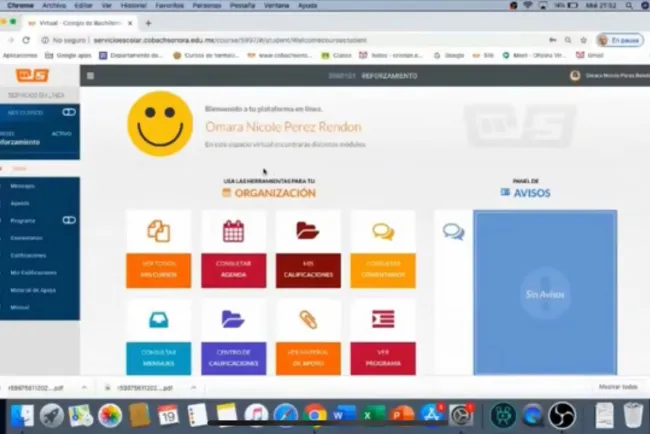Image resolution: width=650 pixels, height=434 pixels.
Task: Click the browser address bar
Action: pyautogui.click(x=300, y=40)
